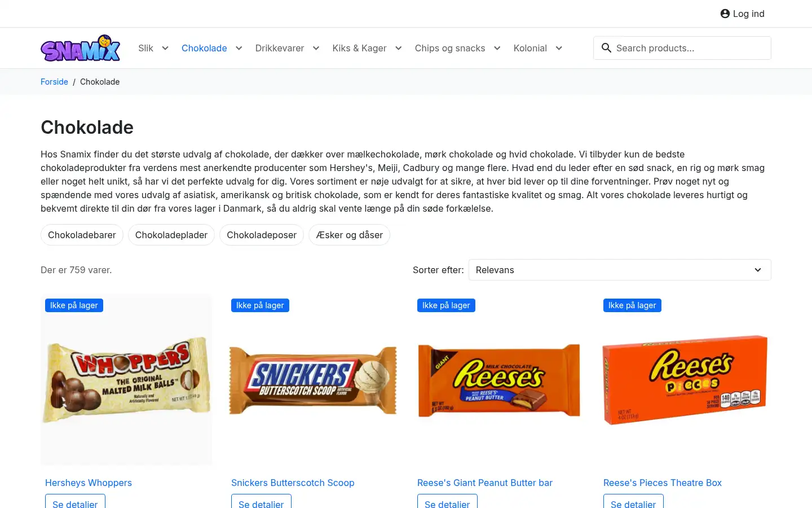Viewport: 812px width, 508px height.
Task: Expand the Chokolade chevron
Action: (239, 48)
